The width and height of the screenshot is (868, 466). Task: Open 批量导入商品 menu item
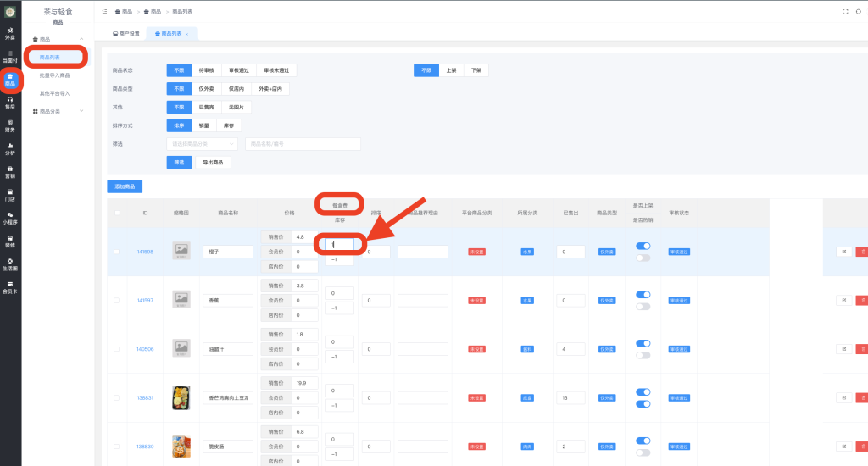(x=54, y=75)
